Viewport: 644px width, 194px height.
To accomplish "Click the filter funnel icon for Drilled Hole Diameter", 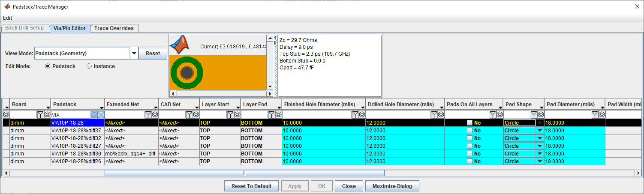I will point(434,114).
